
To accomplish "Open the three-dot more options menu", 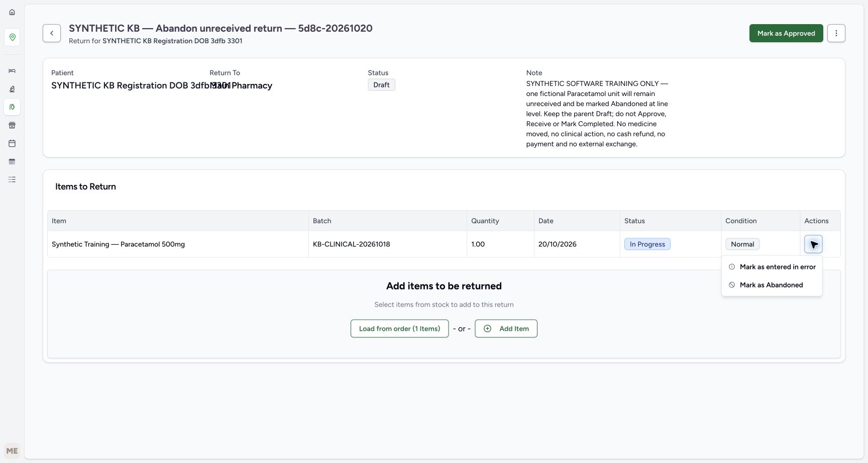I will (836, 33).
